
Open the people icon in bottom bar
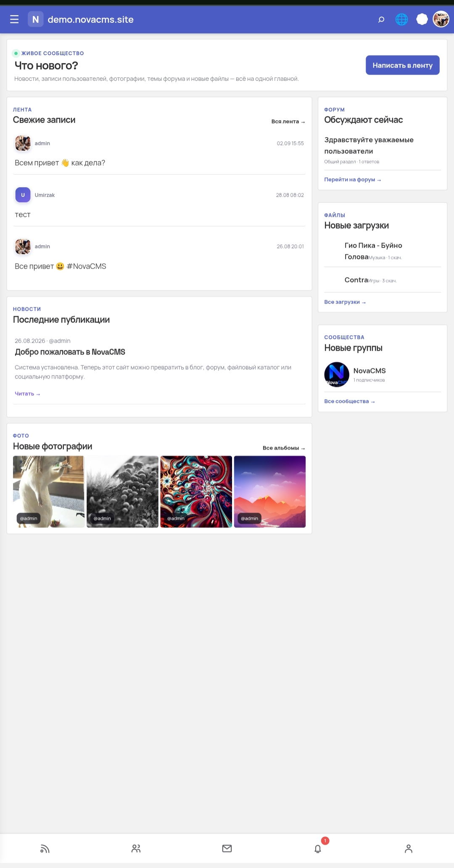pos(136,849)
